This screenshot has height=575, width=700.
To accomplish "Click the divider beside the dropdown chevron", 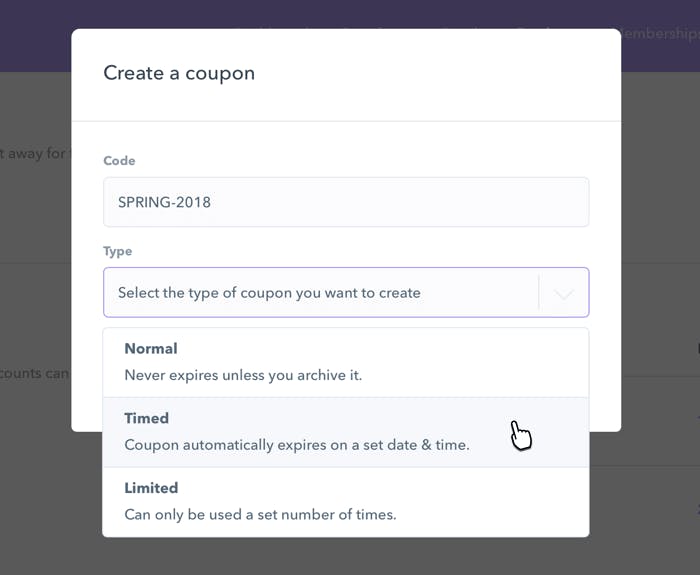I will coord(539,292).
